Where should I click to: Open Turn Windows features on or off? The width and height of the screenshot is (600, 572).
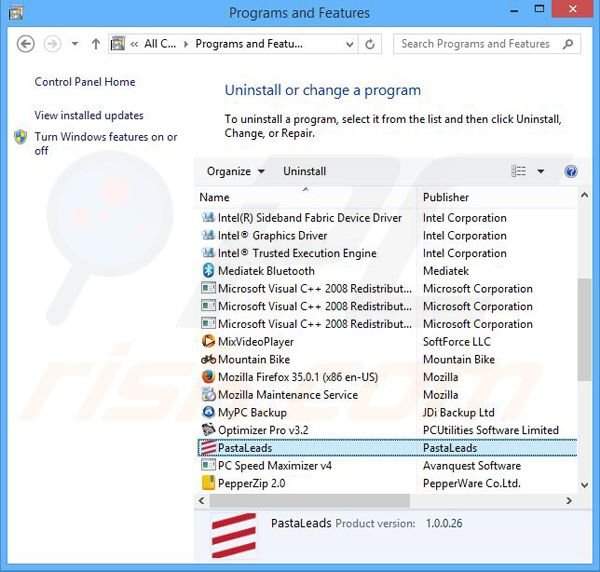[106, 143]
